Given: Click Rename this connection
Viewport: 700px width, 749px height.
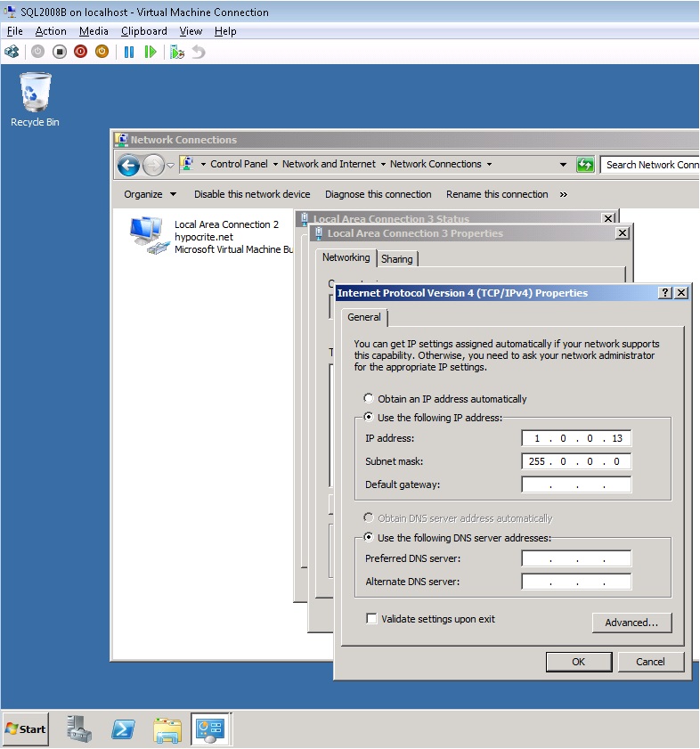Looking at the screenshot, I should 497,194.
